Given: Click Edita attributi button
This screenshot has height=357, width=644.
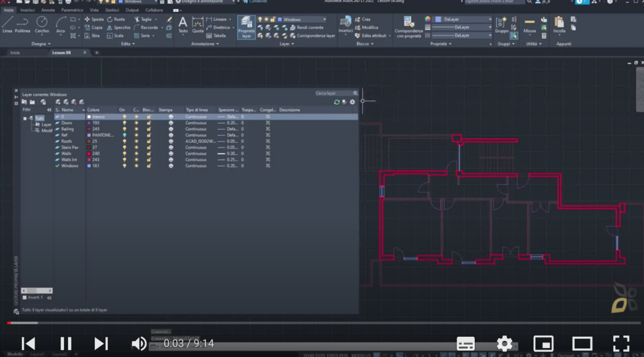Looking at the screenshot, I should pos(370,36).
